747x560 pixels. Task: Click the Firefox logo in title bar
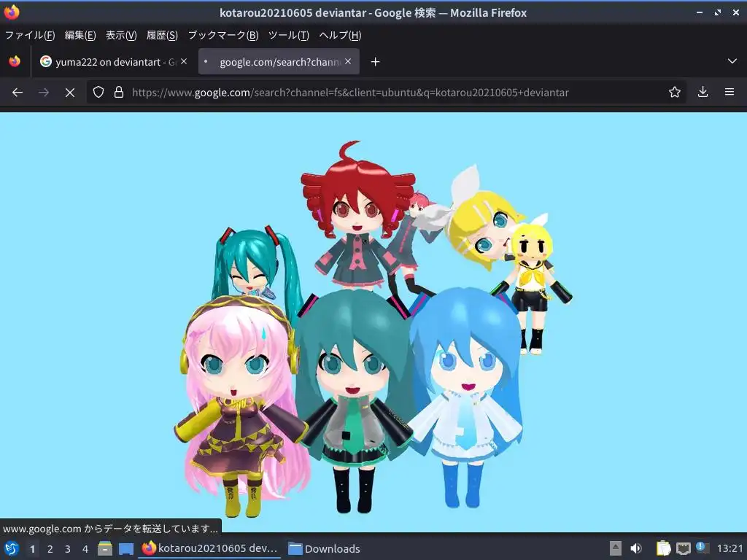click(12, 12)
